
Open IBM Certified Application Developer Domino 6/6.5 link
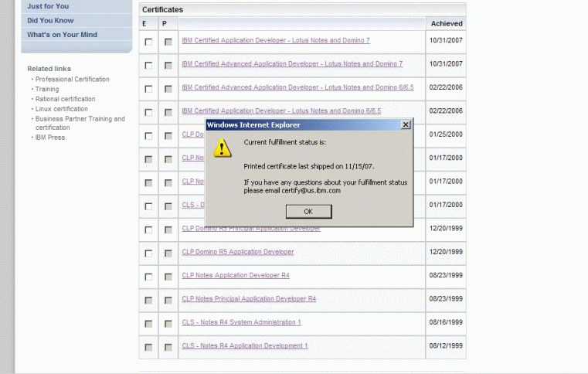click(281, 111)
